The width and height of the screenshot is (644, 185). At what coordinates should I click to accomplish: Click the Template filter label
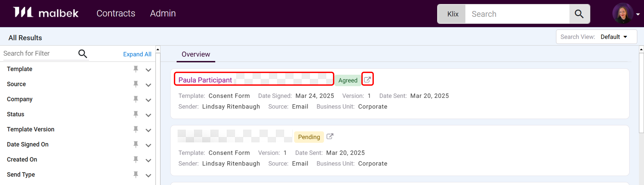(x=19, y=69)
